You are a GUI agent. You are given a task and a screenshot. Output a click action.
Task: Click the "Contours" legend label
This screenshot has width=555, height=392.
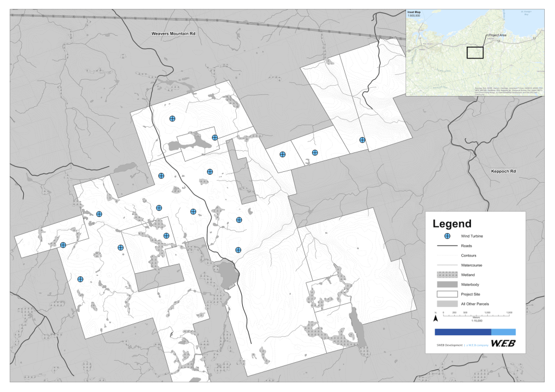[x=468, y=255]
